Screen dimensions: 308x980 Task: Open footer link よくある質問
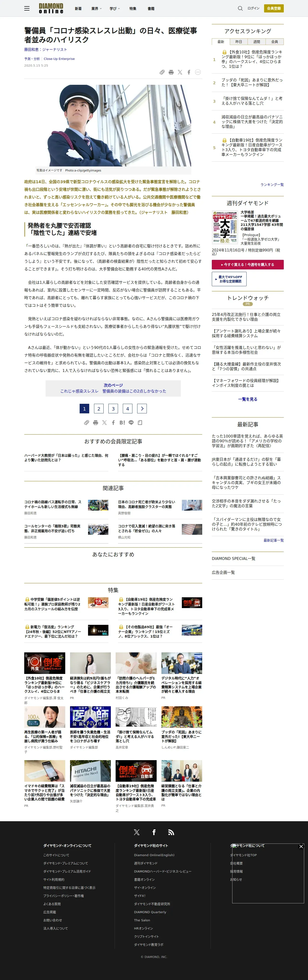[52, 904]
